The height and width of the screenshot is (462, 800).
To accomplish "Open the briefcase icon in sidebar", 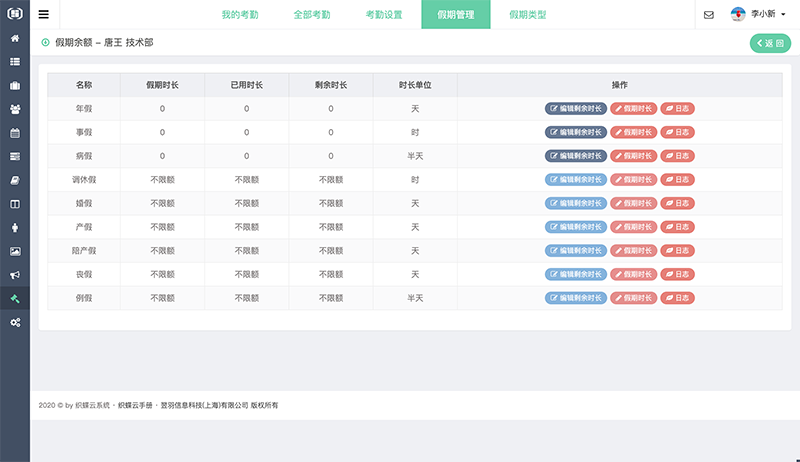I will point(15,85).
